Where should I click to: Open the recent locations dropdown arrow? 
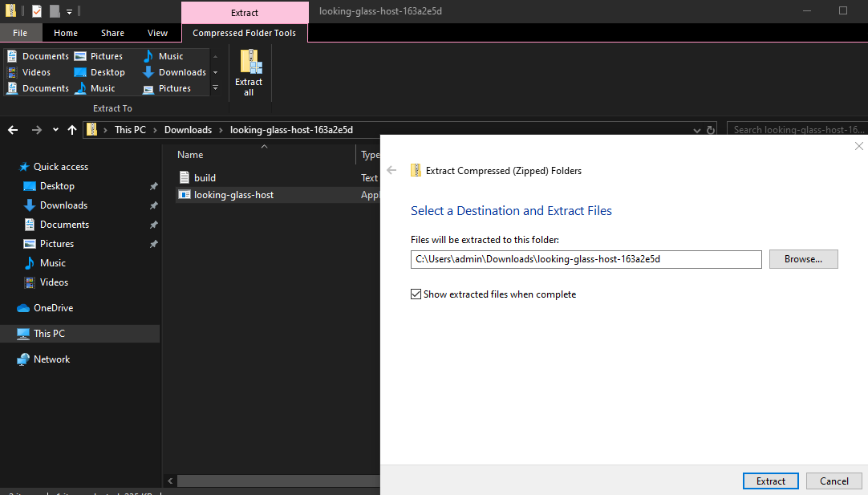(55, 130)
